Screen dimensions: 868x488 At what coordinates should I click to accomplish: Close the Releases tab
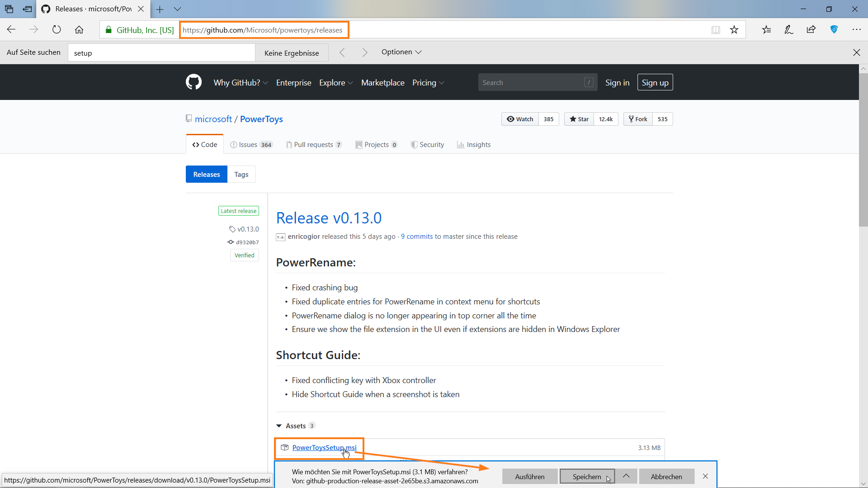point(141,9)
